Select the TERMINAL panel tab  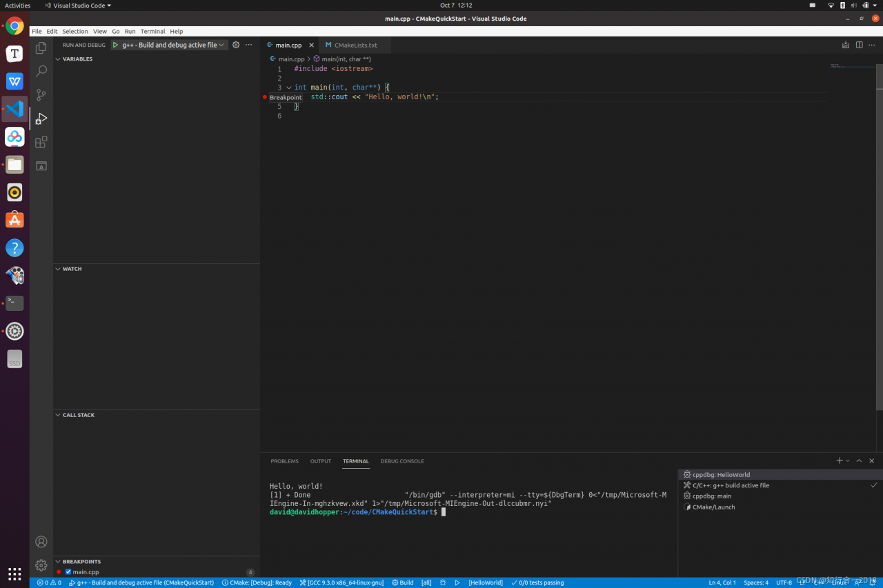pos(356,461)
